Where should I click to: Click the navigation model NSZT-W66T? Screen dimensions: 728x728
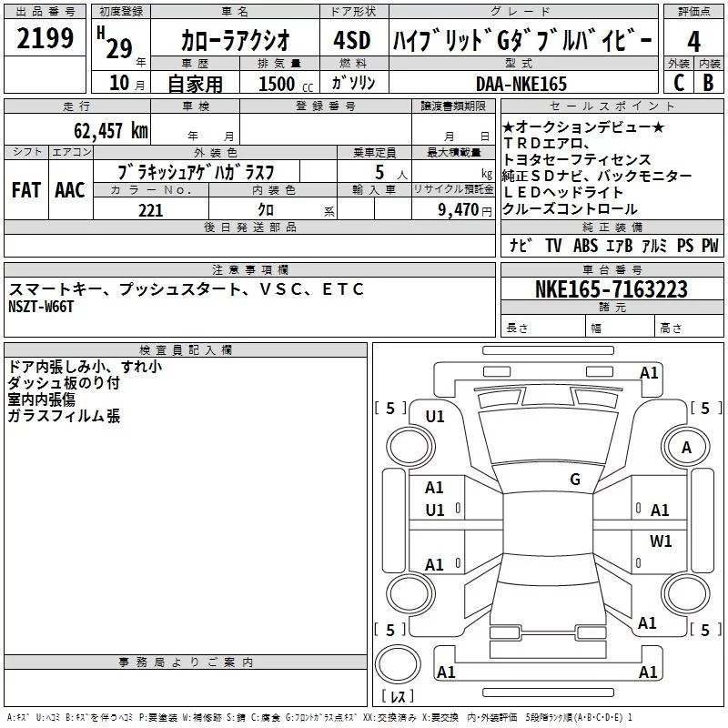(41, 307)
